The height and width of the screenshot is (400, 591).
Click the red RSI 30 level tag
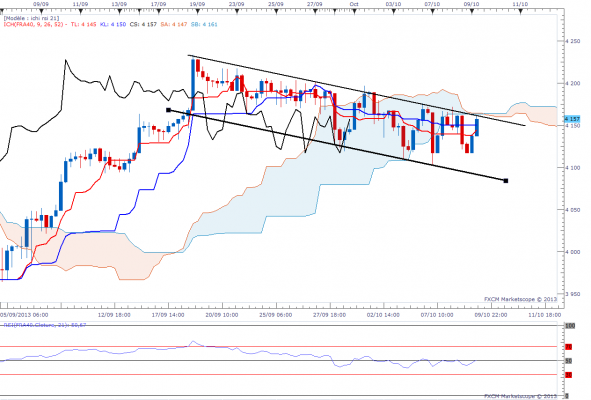click(x=568, y=375)
